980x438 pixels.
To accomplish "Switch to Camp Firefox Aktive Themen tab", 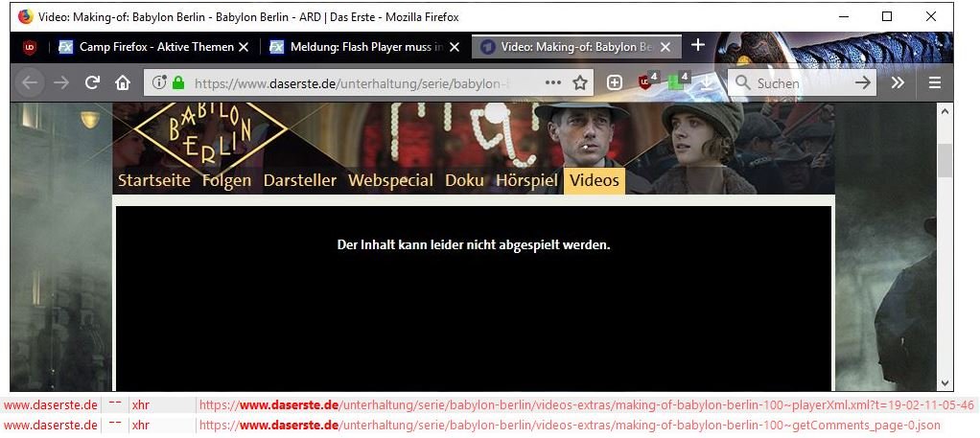I will (x=147, y=47).
